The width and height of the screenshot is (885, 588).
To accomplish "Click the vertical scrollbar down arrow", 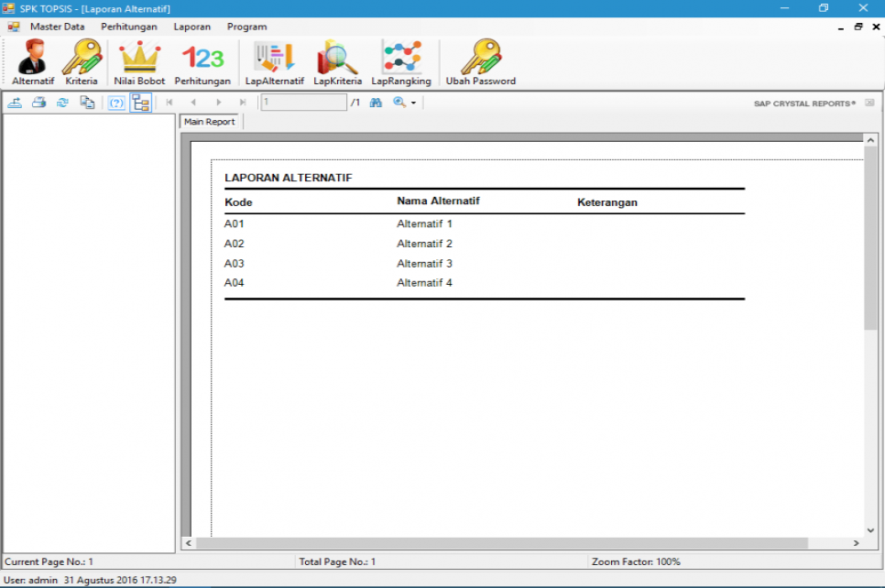I will click(870, 529).
